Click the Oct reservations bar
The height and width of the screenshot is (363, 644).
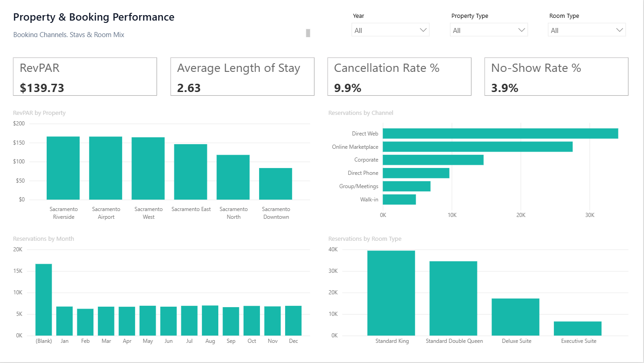point(252,320)
